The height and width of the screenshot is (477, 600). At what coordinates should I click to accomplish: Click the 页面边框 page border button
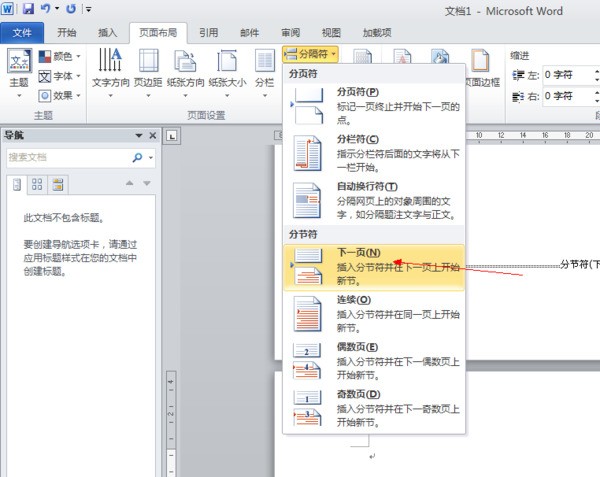tap(481, 69)
